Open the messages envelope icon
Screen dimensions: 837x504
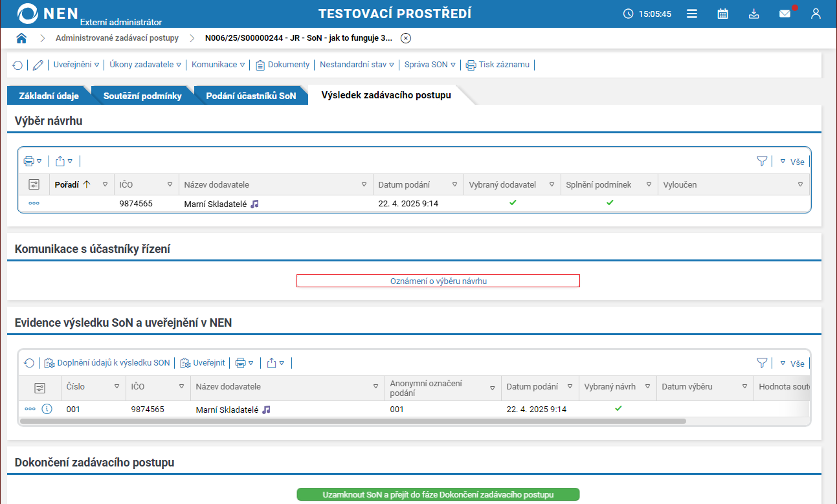[785, 14]
